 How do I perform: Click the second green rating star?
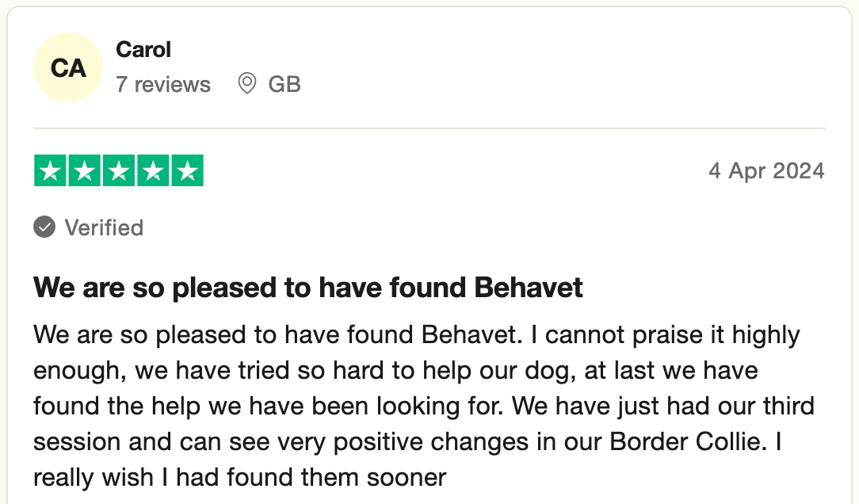[x=85, y=171]
